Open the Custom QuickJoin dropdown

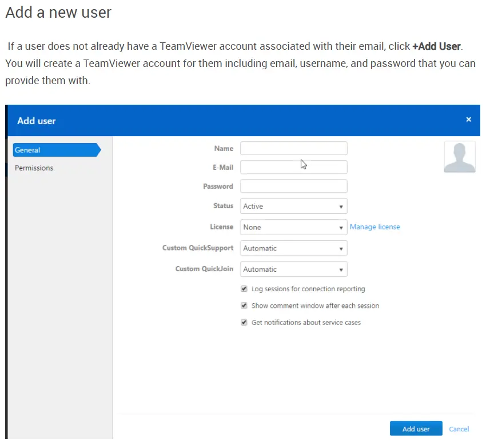pos(294,269)
